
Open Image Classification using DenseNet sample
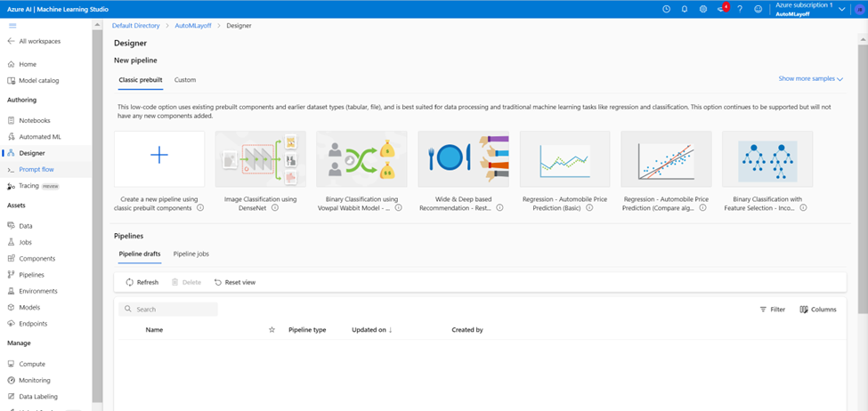pyautogui.click(x=260, y=159)
